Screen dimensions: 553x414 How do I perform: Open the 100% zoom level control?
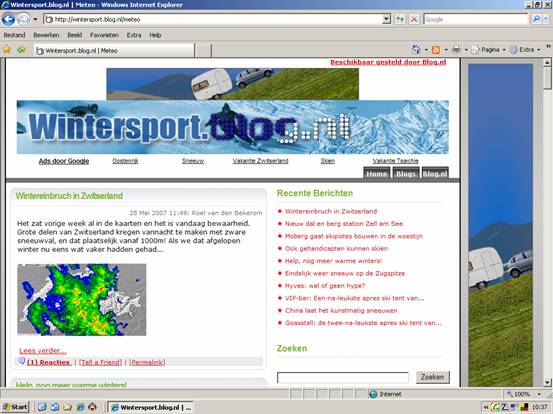click(523, 394)
